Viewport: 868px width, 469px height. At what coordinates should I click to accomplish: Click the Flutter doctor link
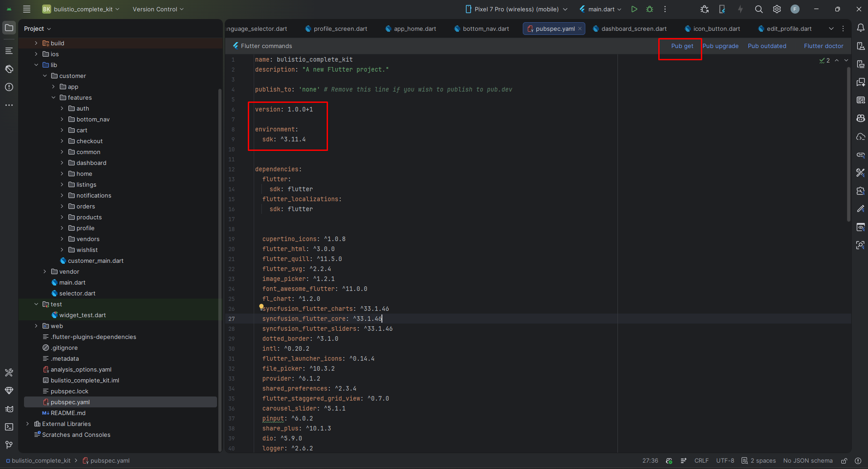coord(824,46)
